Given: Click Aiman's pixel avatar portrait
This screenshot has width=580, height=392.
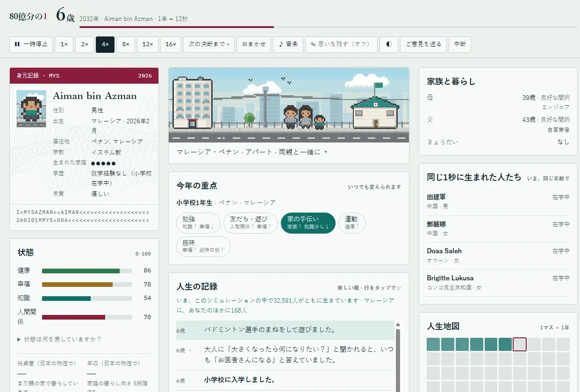Looking at the screenshot, I should pos(31,108).
